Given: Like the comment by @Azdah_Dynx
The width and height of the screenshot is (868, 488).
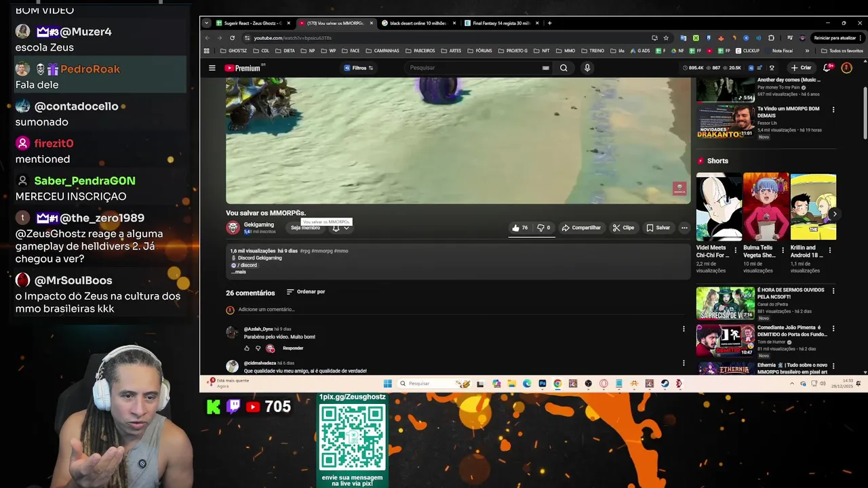Looking at the screenshot, I should 247,348.
